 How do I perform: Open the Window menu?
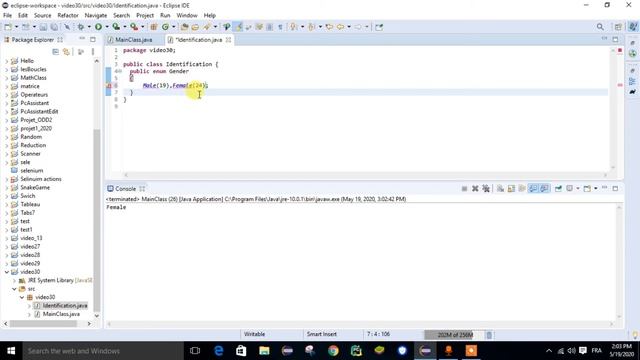click(x=187, y=16)
